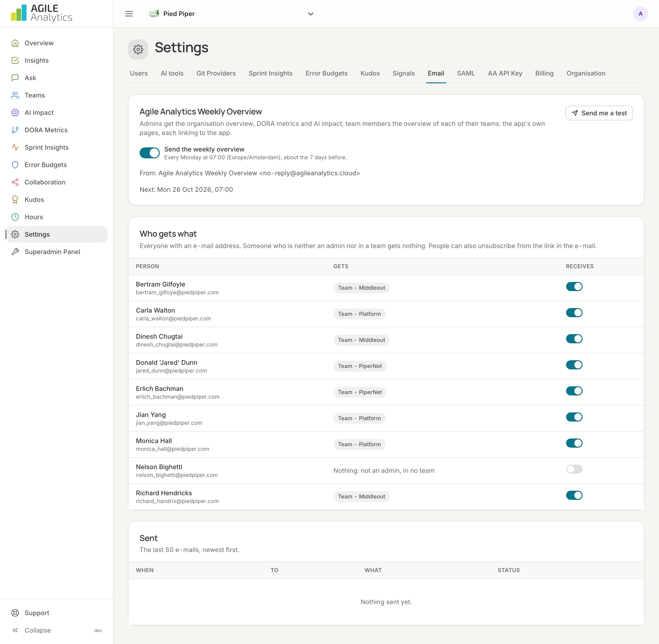Open the Organisation tab
The image size is (659, 644).
click(x=586, y=73)
